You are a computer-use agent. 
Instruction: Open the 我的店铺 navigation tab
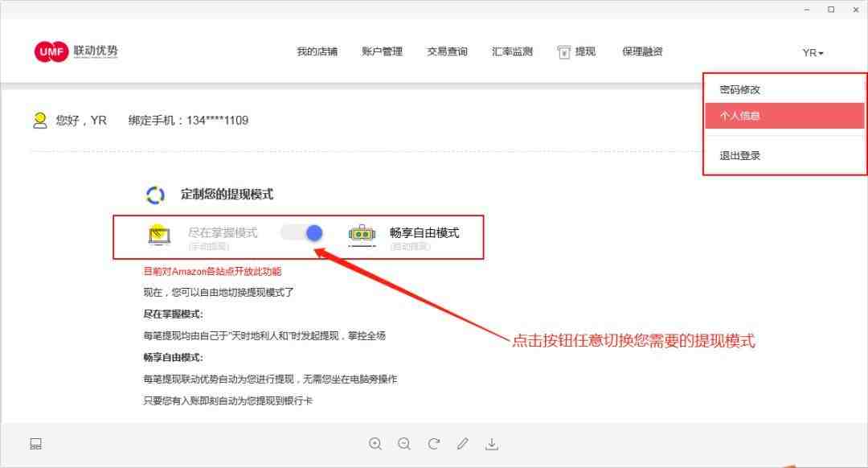tap(317, 52)
